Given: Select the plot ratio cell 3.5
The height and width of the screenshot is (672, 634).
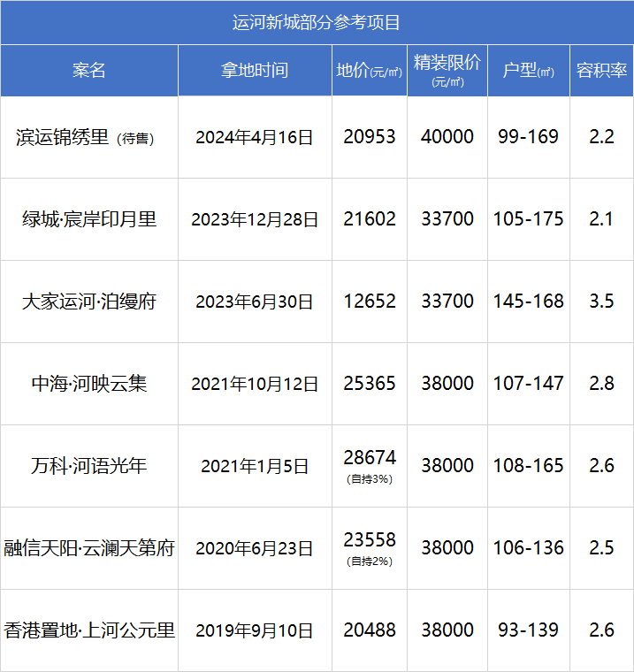Looking at the screenshot, I should coord(601,302).
